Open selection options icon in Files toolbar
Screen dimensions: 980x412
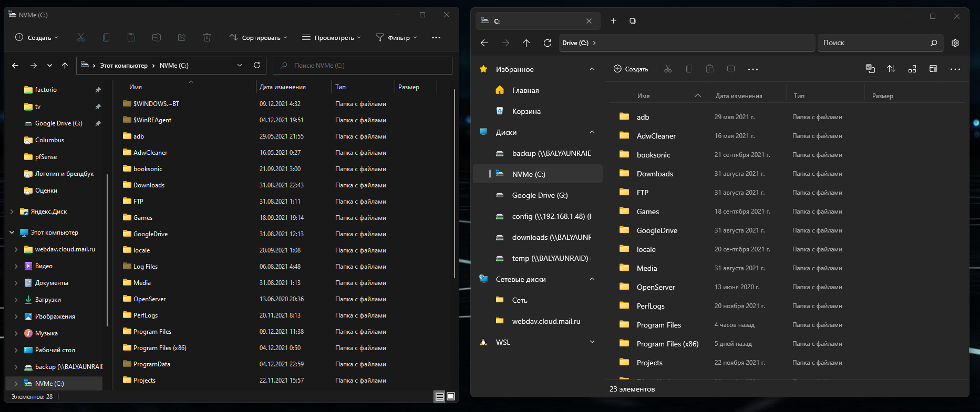coord(870,69)
